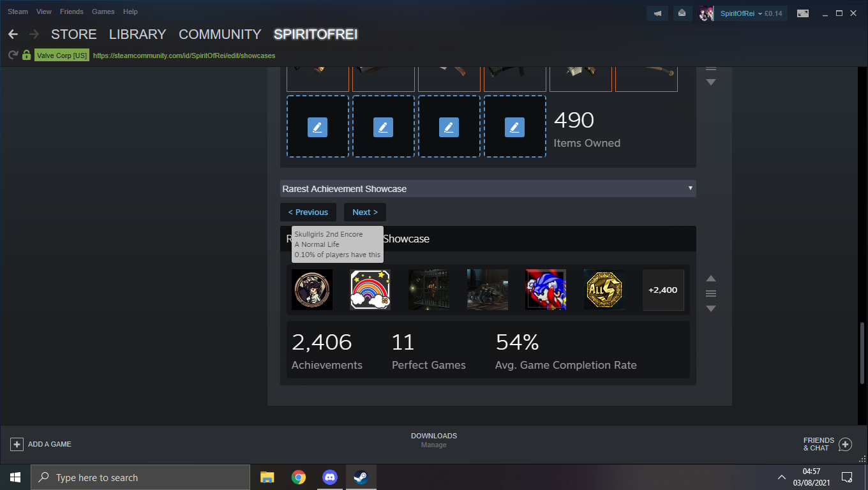Click the ADD A GAME button
The height and width of the screenshot is (490, 868).
pos(40,443)
